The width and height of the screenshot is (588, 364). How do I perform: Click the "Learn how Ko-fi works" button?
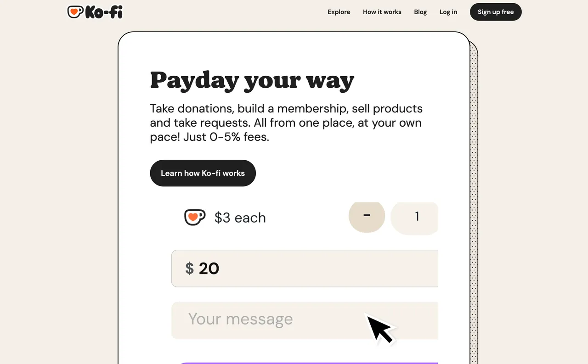point(203,173)
